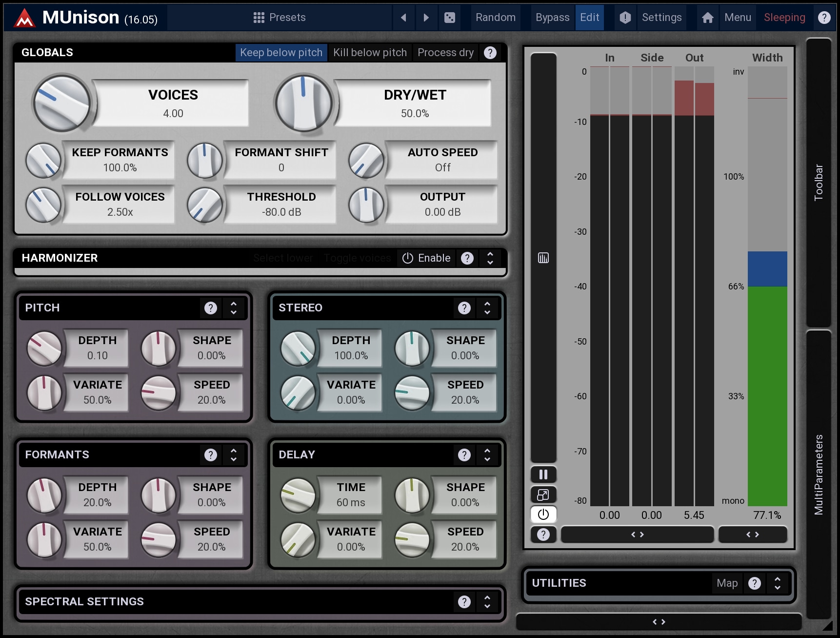Open the GLOBALS help question mark

pos(490,53)
